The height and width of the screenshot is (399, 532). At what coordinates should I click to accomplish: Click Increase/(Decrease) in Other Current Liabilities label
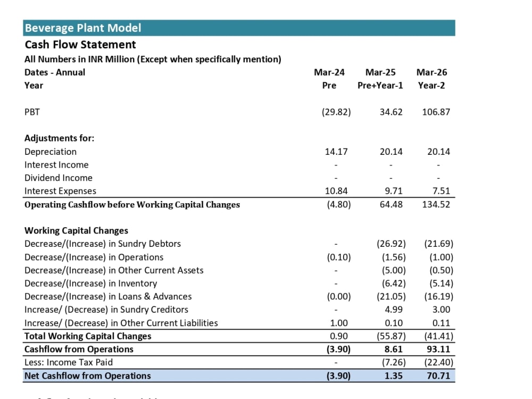point(121,323)
